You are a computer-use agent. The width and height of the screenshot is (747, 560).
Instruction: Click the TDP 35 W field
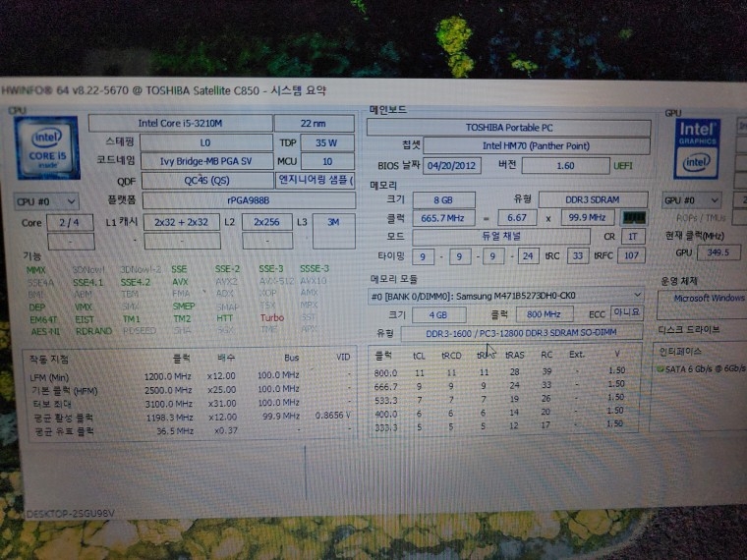pyautogui.click(x=326, y=142)
